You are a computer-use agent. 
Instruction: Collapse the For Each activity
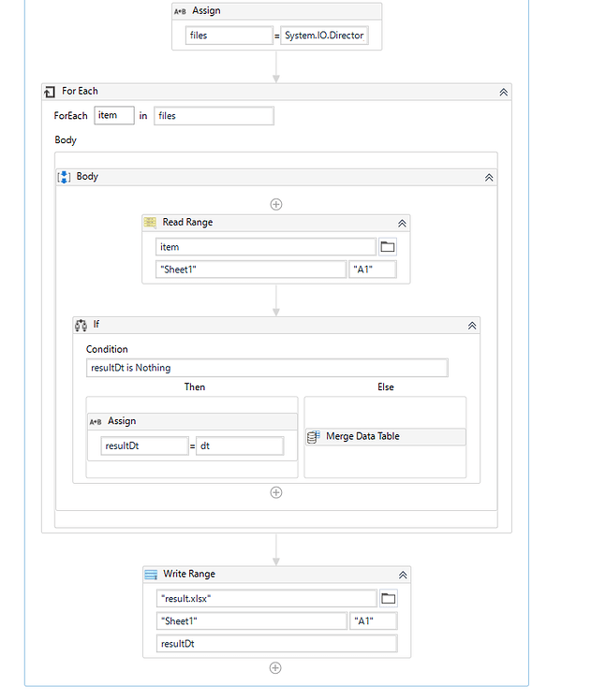tap(504, 93)
